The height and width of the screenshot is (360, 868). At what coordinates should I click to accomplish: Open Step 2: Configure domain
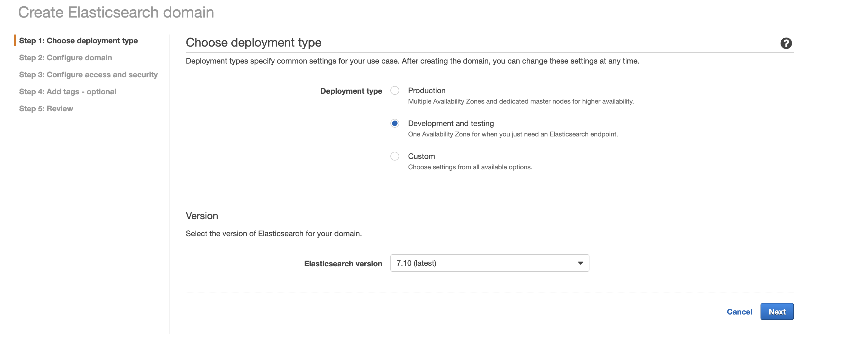click(65, 58)
